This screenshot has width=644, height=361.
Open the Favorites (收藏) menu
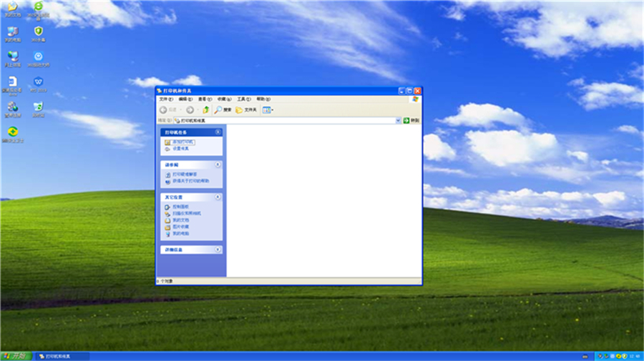224,99
